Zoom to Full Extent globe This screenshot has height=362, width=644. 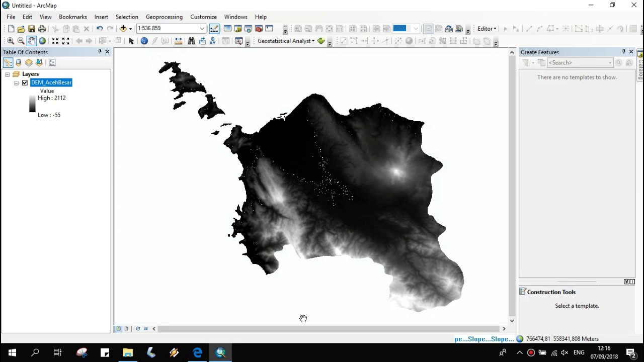tap(42, 41)
